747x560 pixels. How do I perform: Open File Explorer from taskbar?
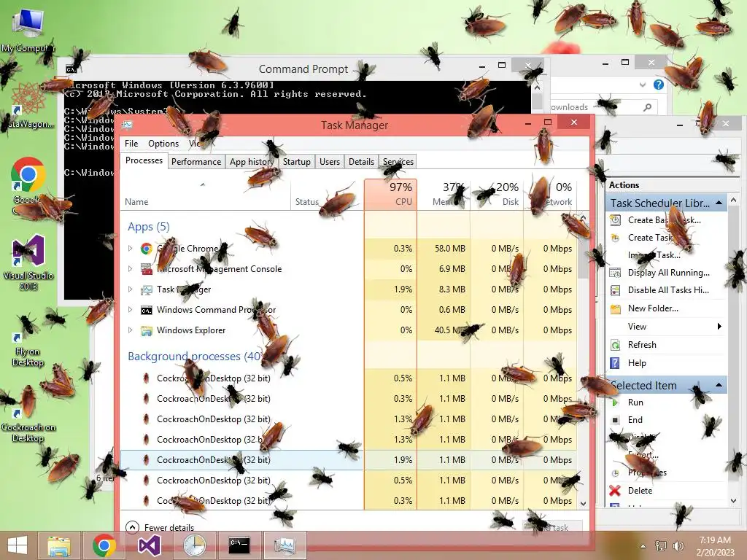(x=59, y=545)
